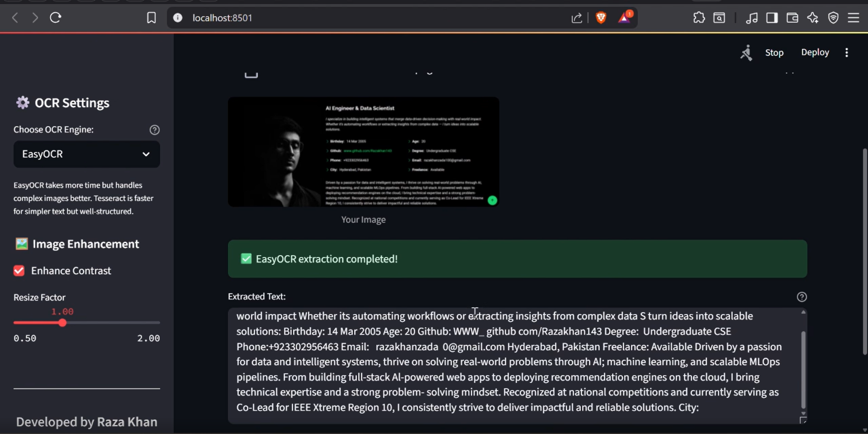Open the Brave Shields lion icon

tap(601, 18)
